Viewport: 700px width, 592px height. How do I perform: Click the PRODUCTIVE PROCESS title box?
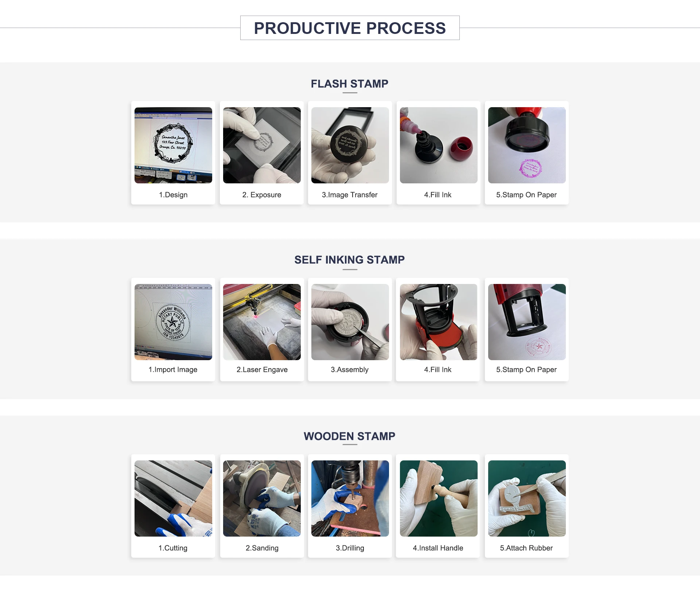350,28
